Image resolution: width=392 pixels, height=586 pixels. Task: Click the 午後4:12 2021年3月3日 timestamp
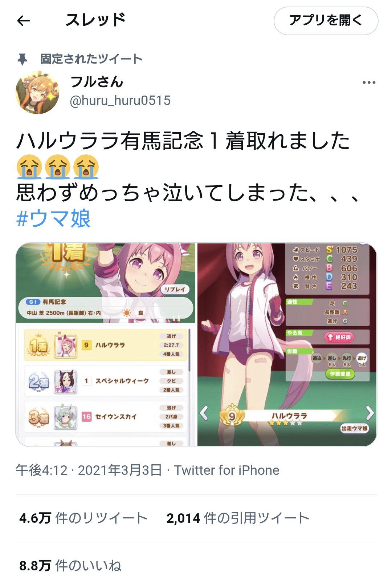(x=89, y=470)
